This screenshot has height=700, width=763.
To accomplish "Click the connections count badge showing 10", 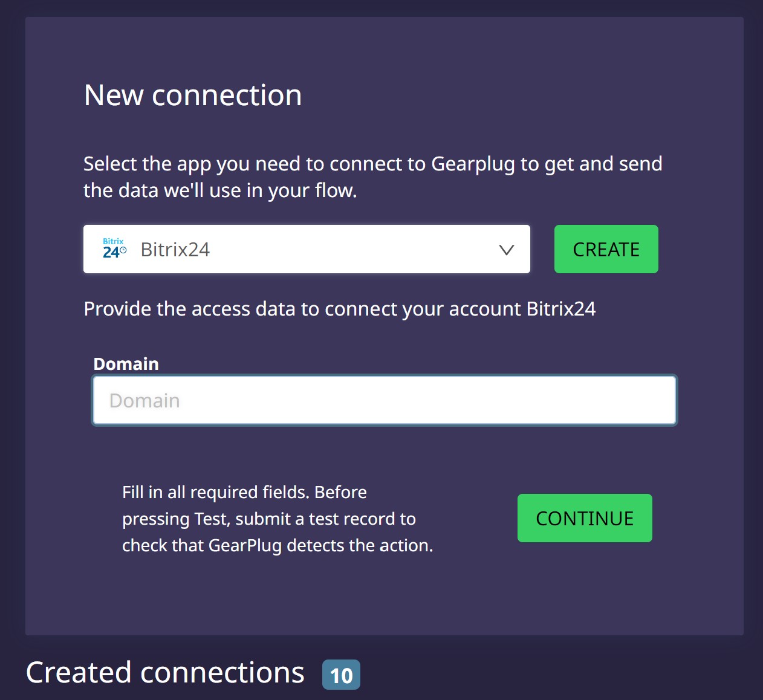I will coord(341,675).
